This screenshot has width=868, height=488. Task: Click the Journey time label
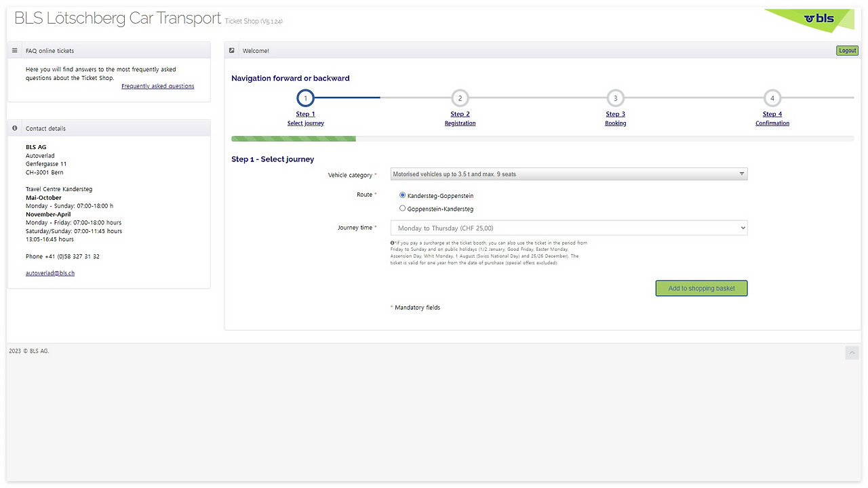point(355,228)
